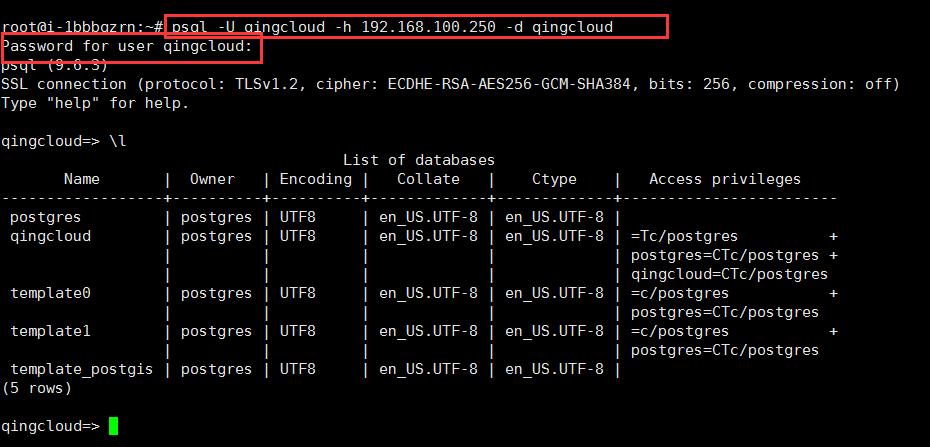Click the 'Password for user qingcloud:' prompt
Viewport: 930px width, 447px height.
coord(128,46)
